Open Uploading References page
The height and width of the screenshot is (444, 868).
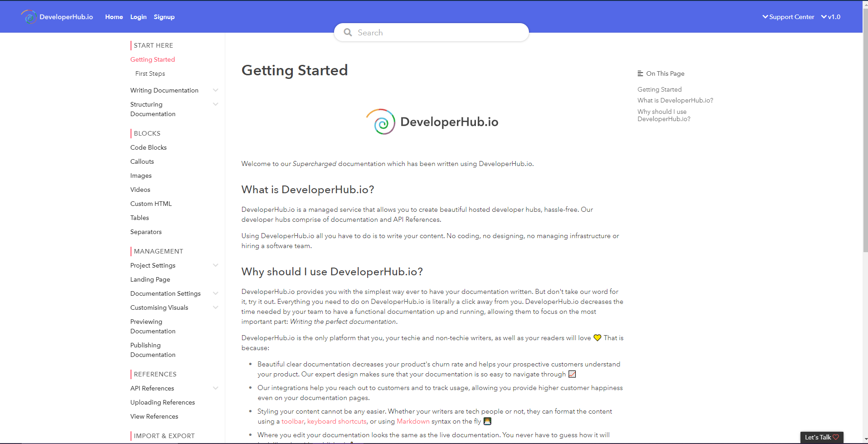pos(162,402)
